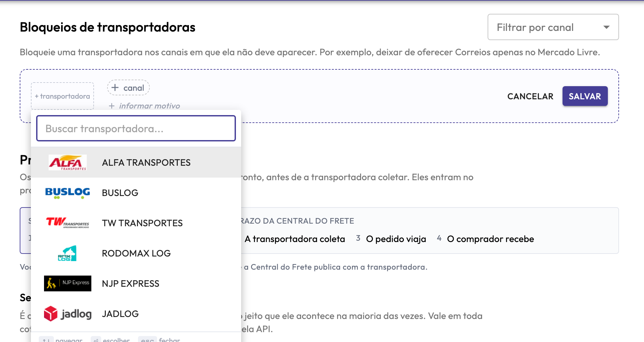Viewport: 644px width, 342px height.
Task: Open the Filtrar por canal dropdown
Action: click(553, 27)
